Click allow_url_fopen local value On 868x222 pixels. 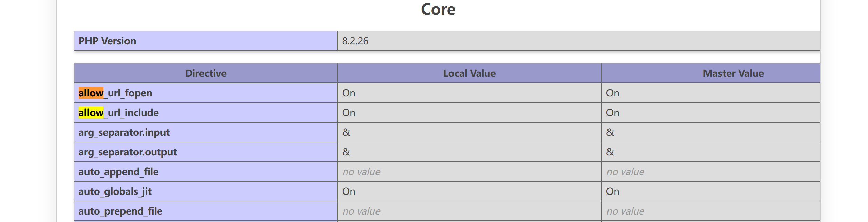click(x=349, y=93)
